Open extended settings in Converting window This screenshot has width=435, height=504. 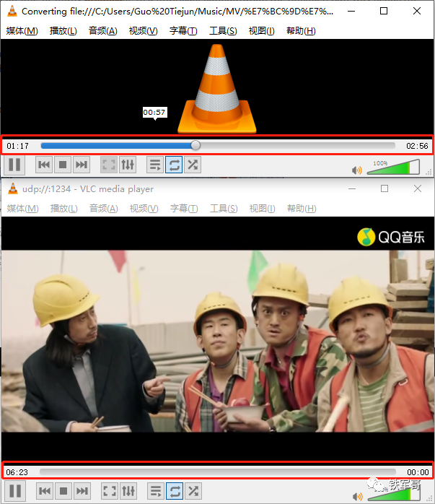pos(128,165)
